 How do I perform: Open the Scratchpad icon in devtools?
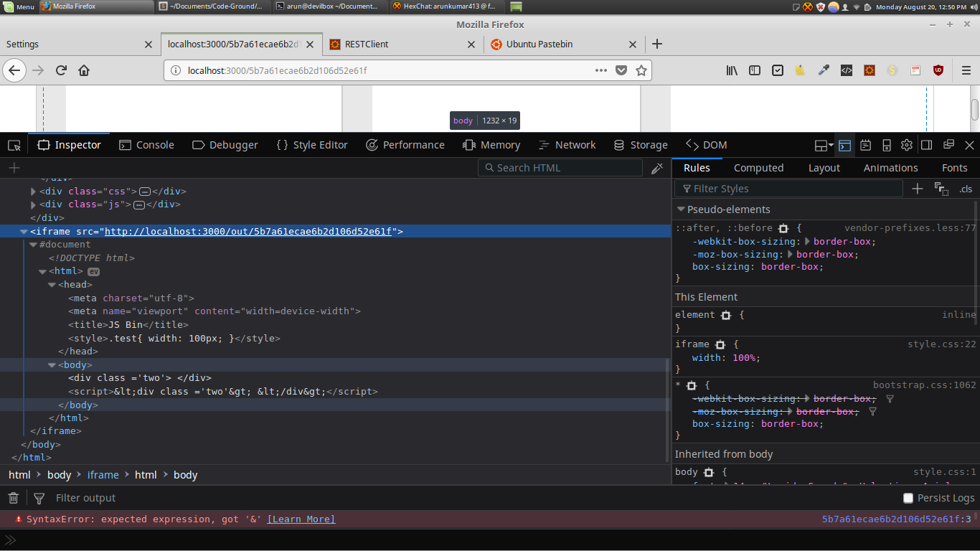click(866, 145)
